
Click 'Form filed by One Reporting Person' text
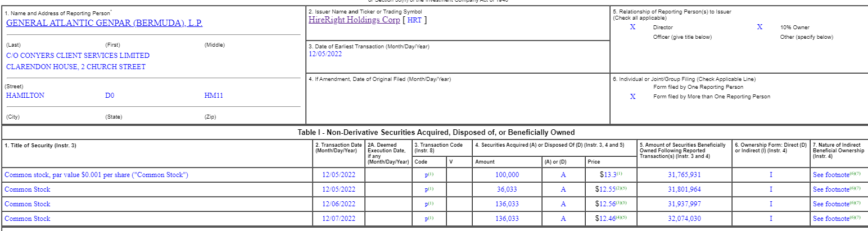698,87
